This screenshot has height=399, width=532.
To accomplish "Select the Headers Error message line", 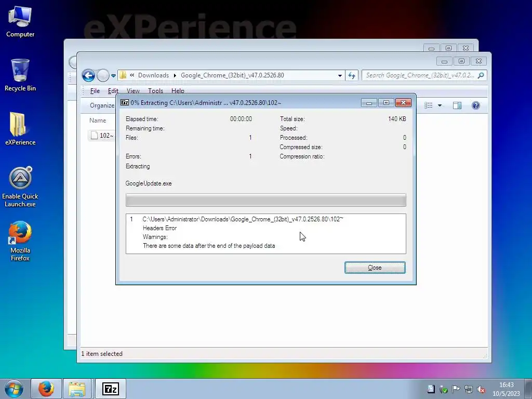I will pyautogui.click(x=159, y=228).
